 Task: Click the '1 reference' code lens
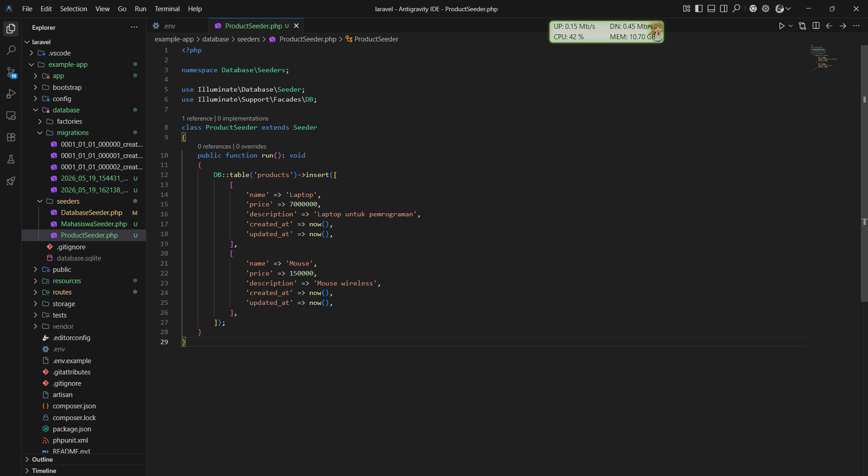(x=197, y=118)
